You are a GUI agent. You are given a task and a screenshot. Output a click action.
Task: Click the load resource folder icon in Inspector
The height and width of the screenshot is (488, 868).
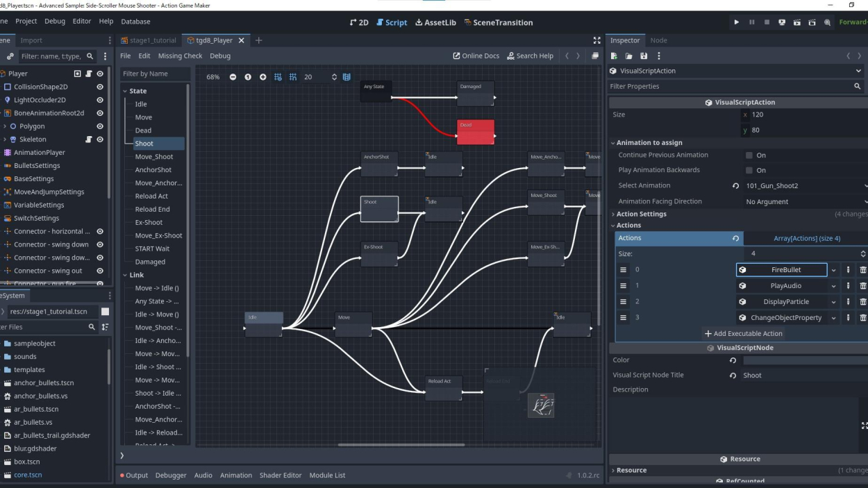[628, 56]
